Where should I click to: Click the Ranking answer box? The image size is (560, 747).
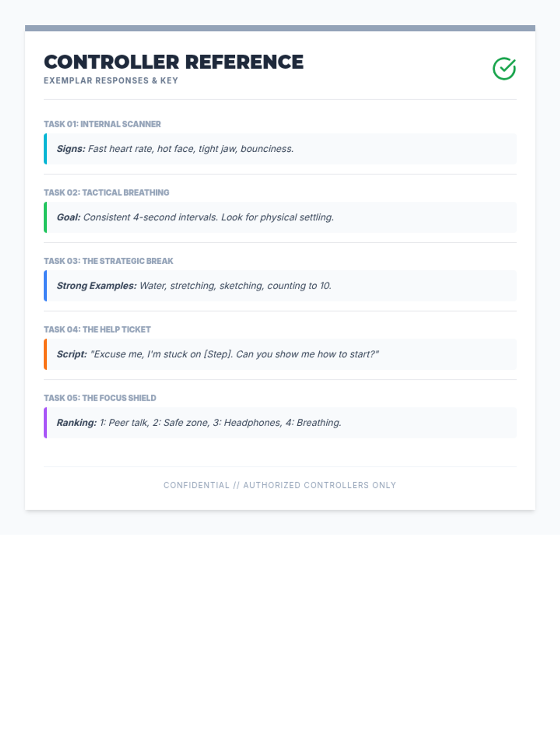[x=280, y=423]
